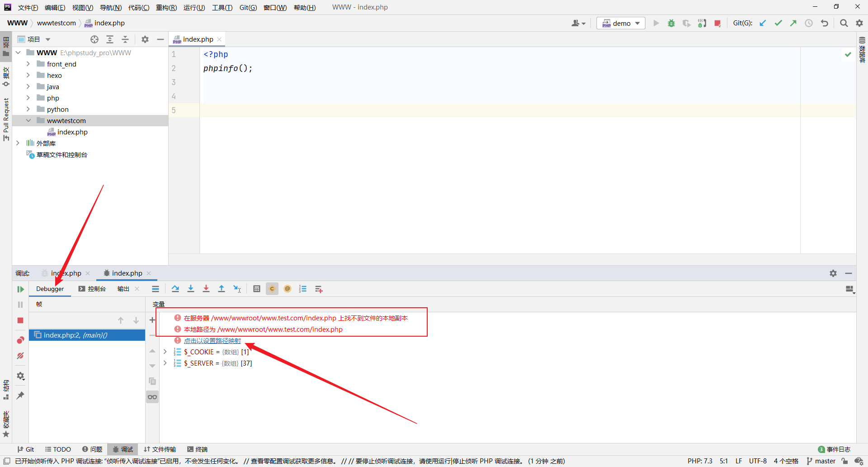Open the demo run configuration dropdown

point(621,23)
